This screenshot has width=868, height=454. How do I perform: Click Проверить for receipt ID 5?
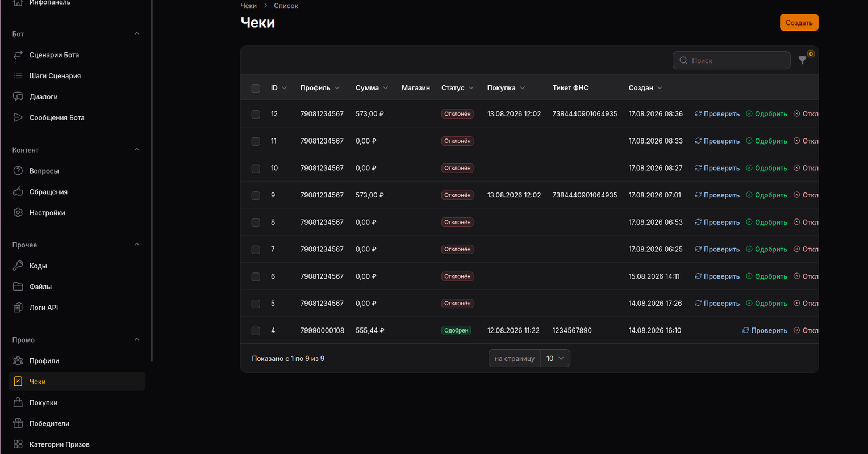tap(717, 304)
